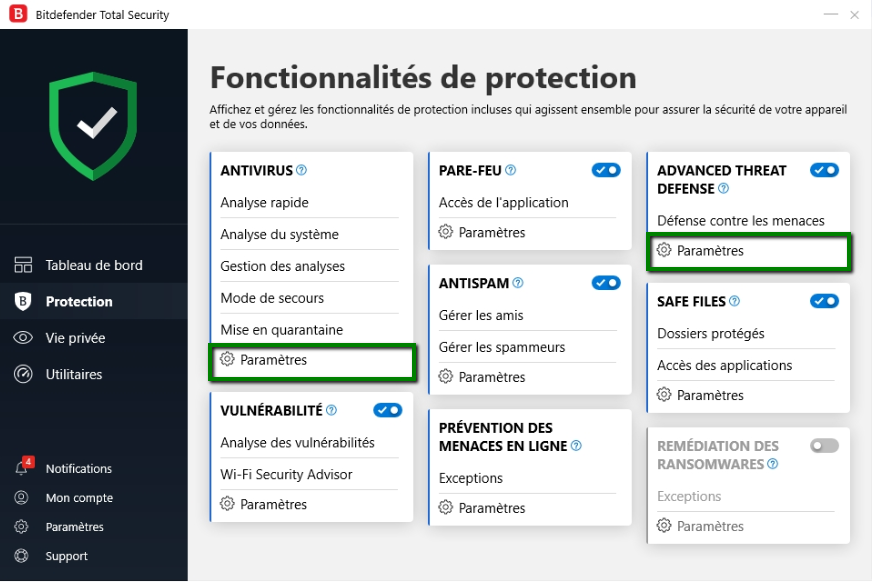Open the Tableau de bord section
The height and width of the screenshot is (582, 872).
93,265
